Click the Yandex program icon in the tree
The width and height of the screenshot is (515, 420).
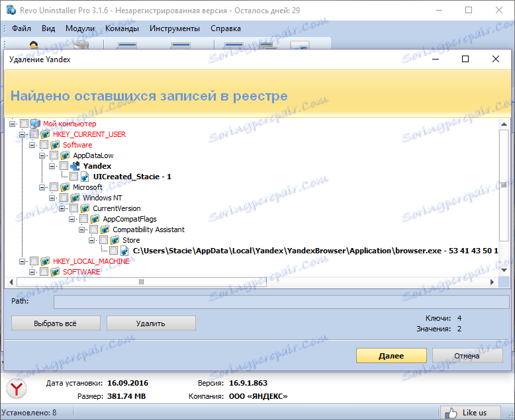tap(75, 166)
